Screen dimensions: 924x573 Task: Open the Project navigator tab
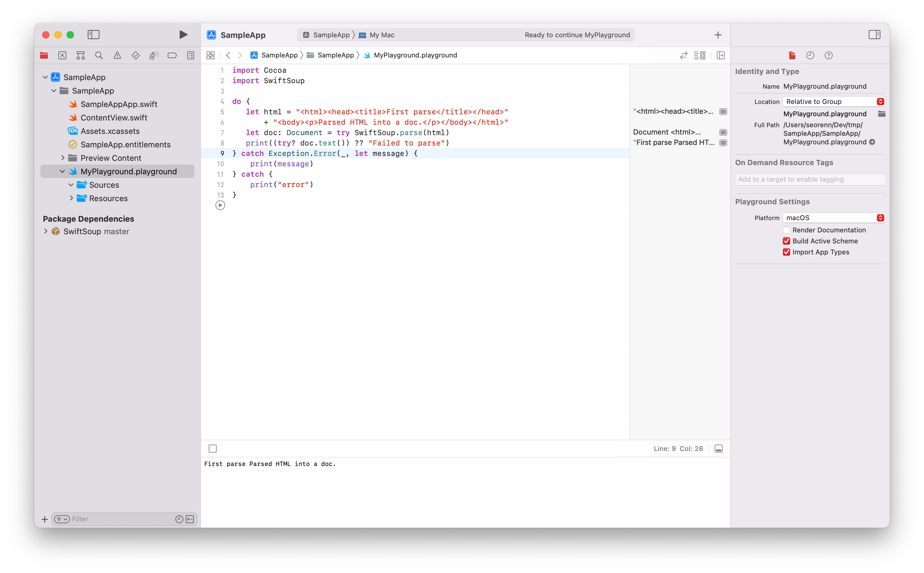click(44, 55)
